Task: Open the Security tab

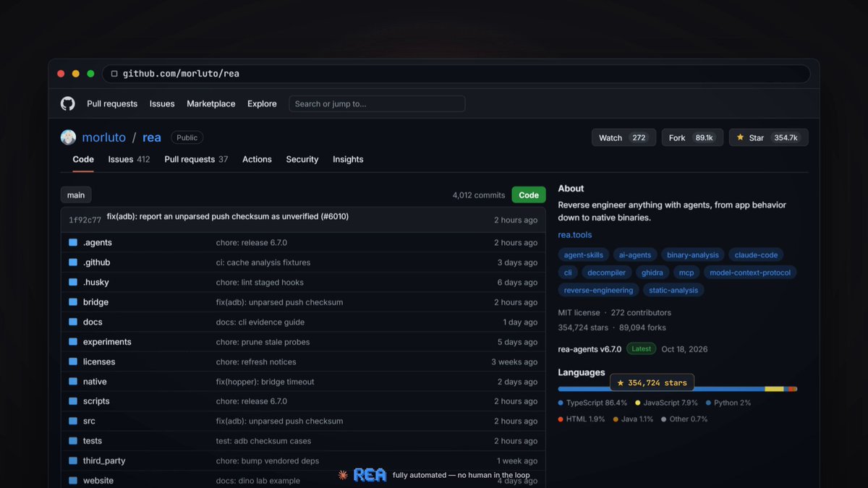Action: coord(302,159)
